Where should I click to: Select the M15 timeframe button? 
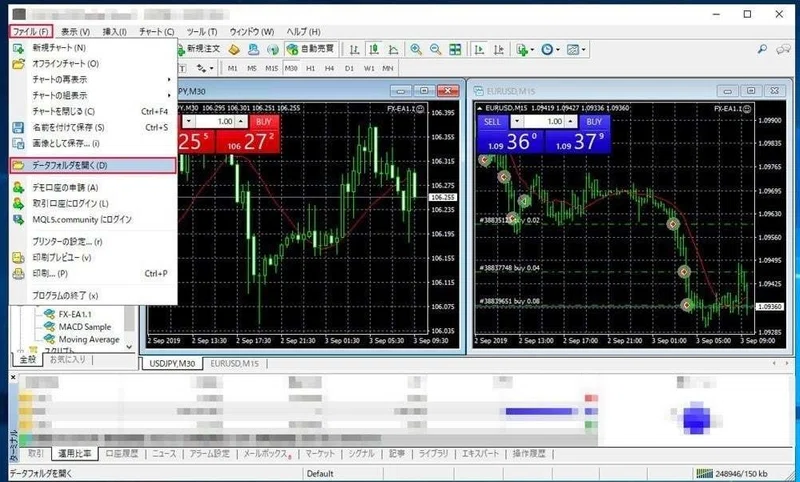tap(271, 68)
